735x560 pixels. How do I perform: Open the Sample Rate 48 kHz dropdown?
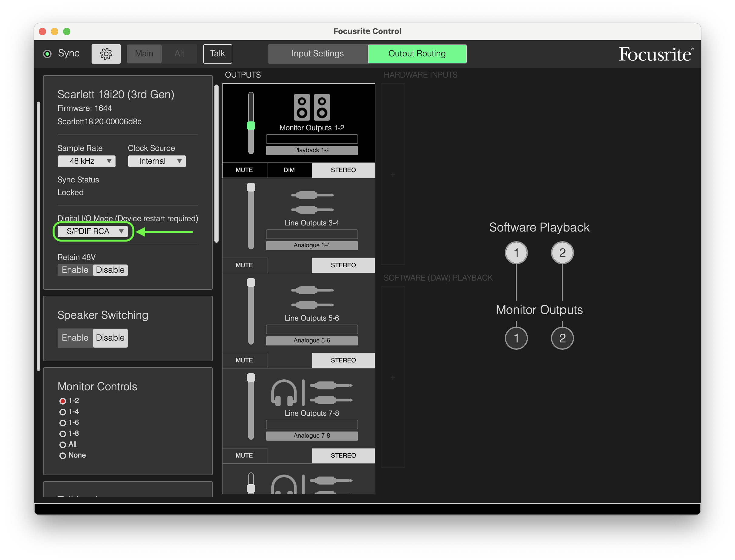(x=87, y=161)
